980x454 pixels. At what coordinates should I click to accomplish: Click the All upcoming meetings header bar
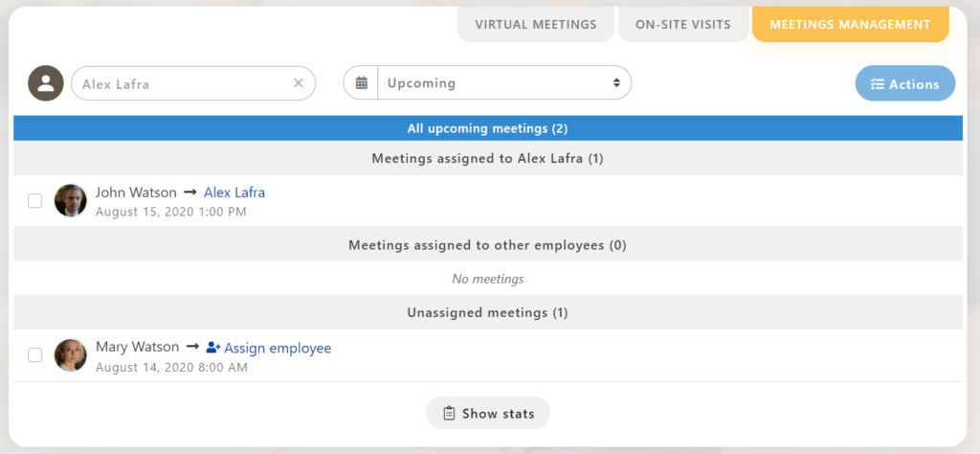pyautogui.click(x=488, y=128)
